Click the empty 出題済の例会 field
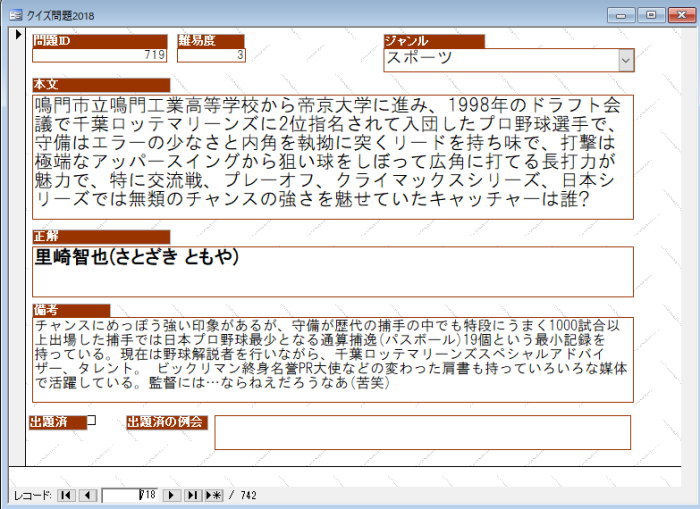Viewport: 700px width, 509px height. point(422,432)
